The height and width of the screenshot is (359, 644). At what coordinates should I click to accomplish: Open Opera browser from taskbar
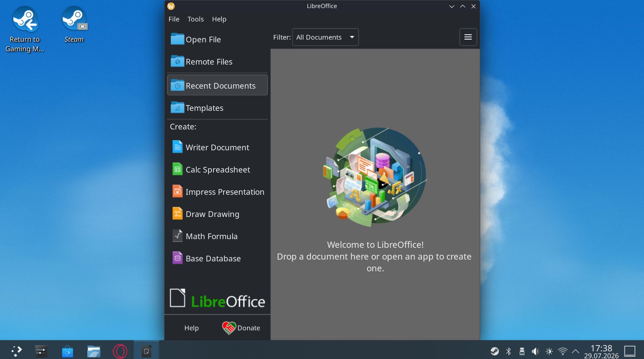point(120,351)
